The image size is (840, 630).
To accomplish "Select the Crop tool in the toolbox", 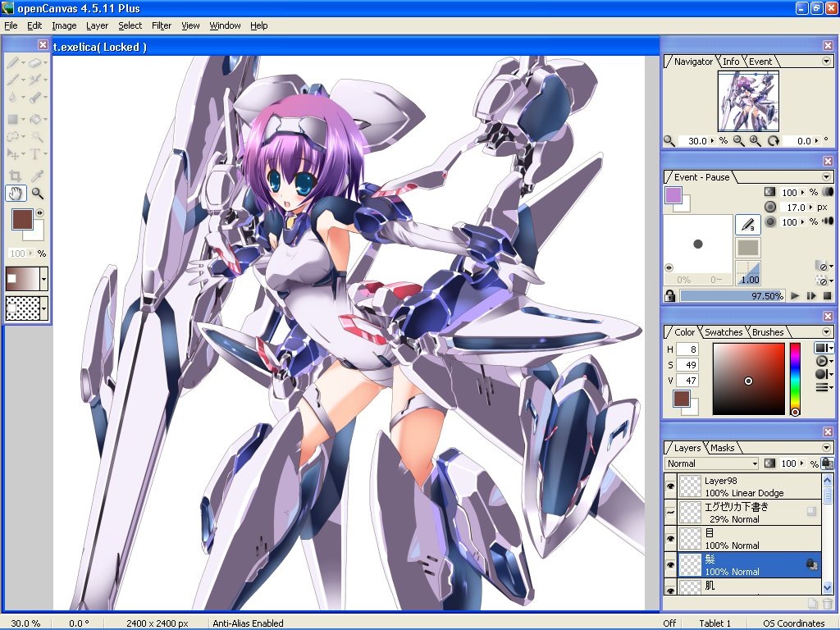I will tap(15, 176).
